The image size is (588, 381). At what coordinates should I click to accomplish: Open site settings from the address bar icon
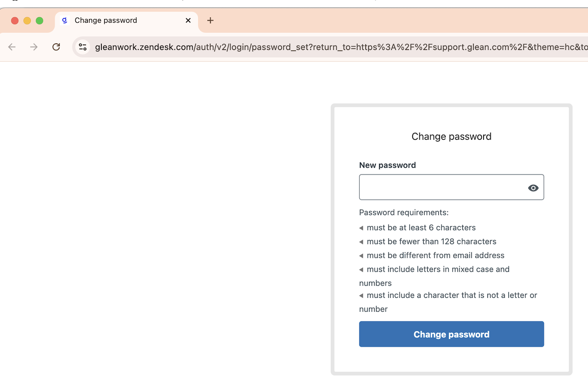pyautogui.click(x=82, y=47)
